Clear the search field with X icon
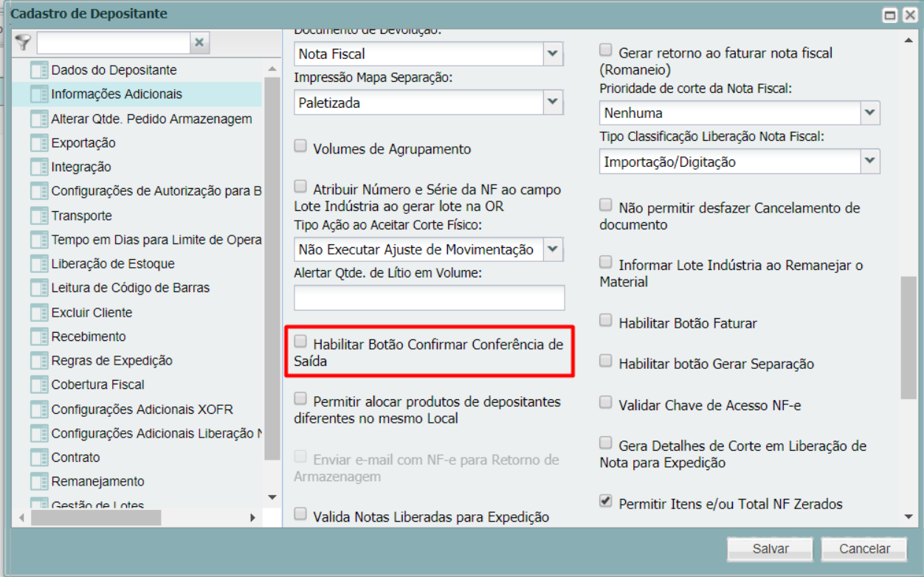The height and width of the screenshot is (577, 924). coord(199,43)
